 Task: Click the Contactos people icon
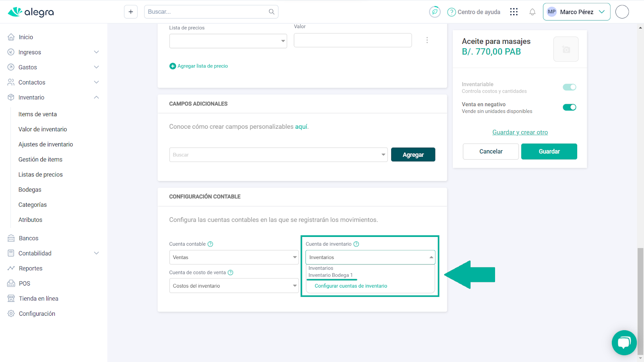(11, 82)
